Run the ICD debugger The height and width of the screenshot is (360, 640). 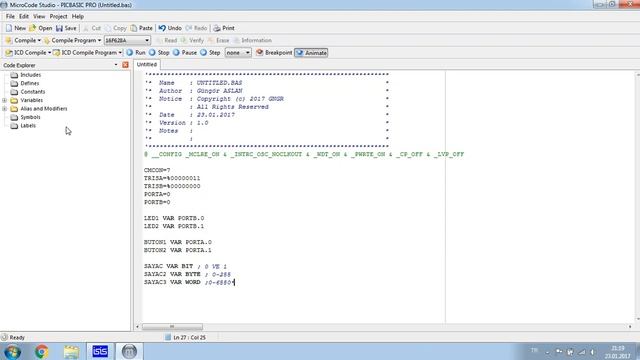[136, 53]
